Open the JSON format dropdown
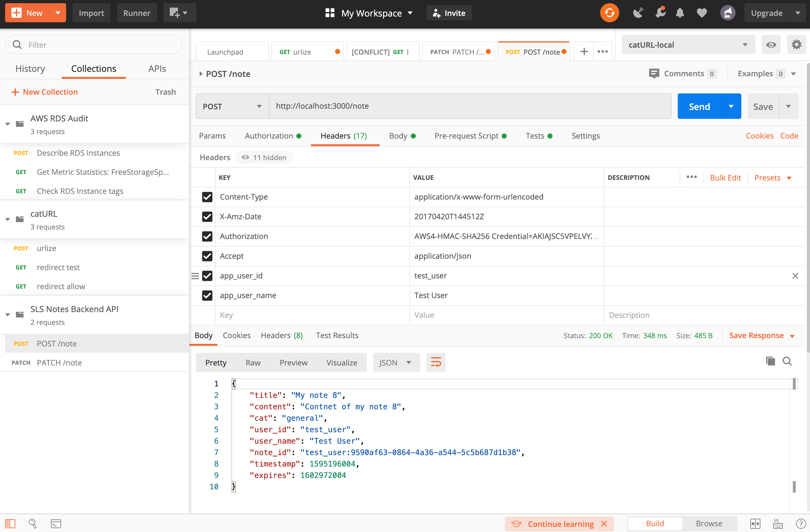810x532 pixels. pos(396,363)
